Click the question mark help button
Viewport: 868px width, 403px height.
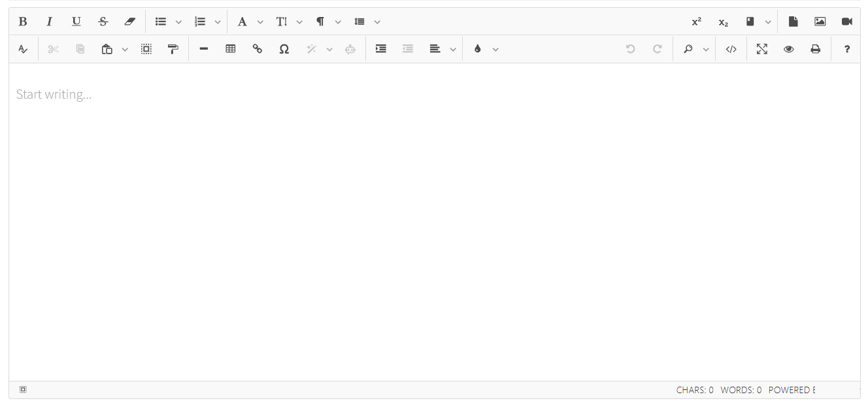846,49
